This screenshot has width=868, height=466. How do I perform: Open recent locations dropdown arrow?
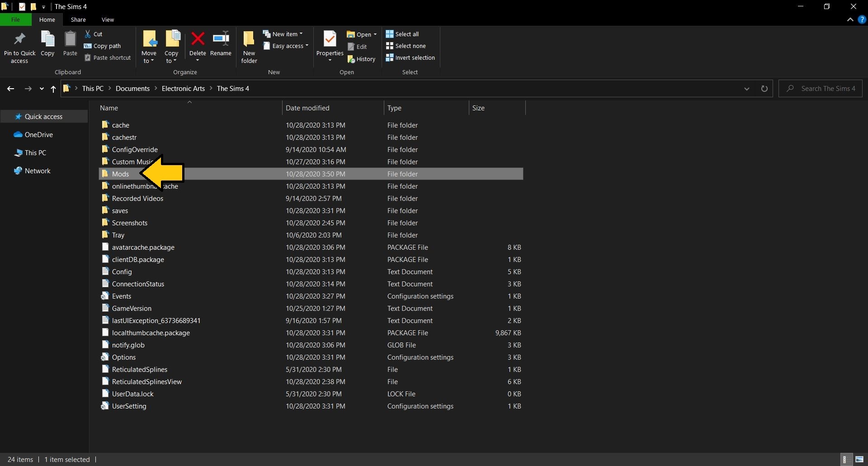pos(42,89)
